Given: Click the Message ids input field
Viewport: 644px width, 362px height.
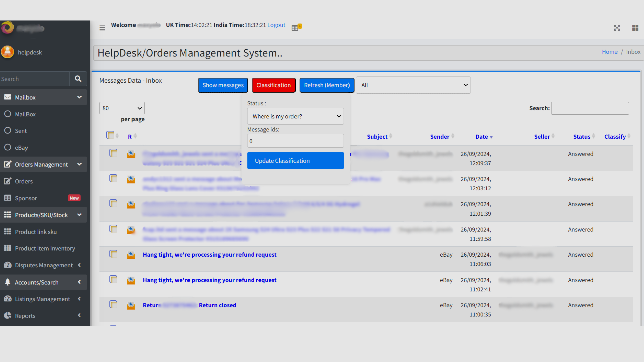Looking at the screenshot, I should pyautogui.click(x=295, y=141).
